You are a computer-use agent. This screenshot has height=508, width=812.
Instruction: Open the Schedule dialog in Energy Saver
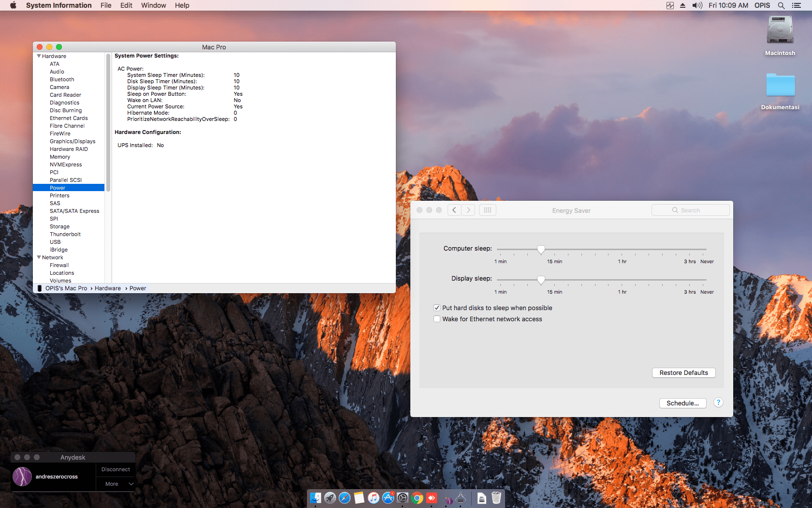click(x=682, y=403)
